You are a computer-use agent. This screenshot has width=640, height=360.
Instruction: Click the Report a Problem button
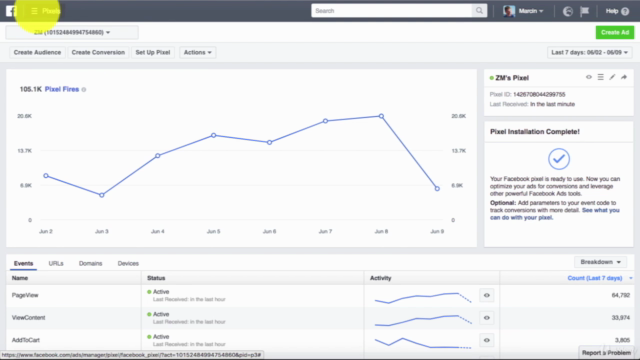click(606, 353)
